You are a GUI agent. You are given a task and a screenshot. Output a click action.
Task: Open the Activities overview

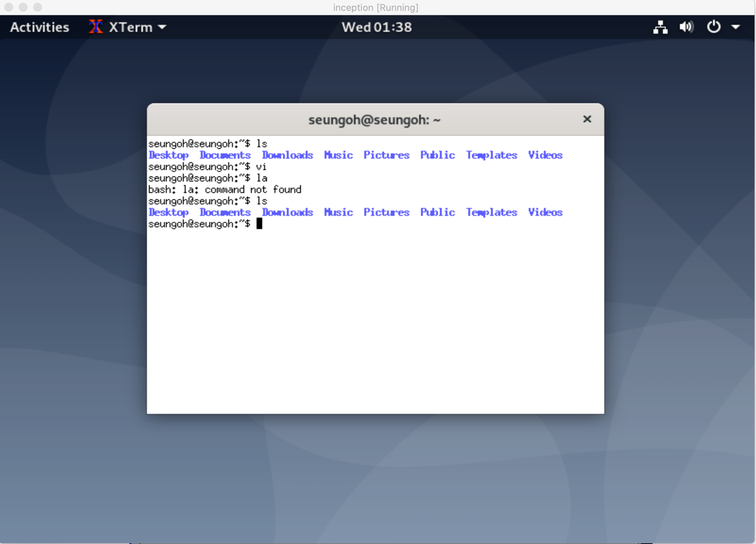[39, 27]
